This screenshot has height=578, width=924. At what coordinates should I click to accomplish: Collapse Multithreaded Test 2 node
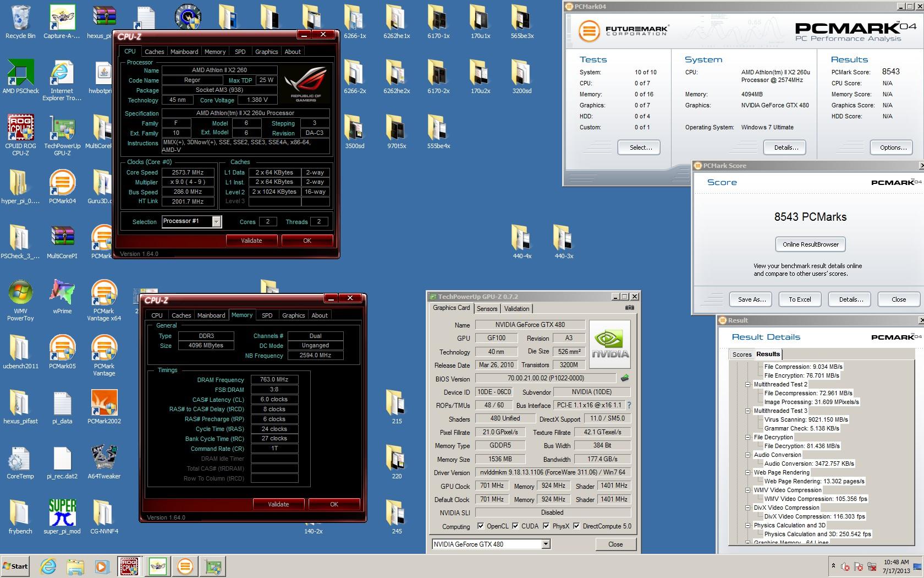click(x=748, y=384)
